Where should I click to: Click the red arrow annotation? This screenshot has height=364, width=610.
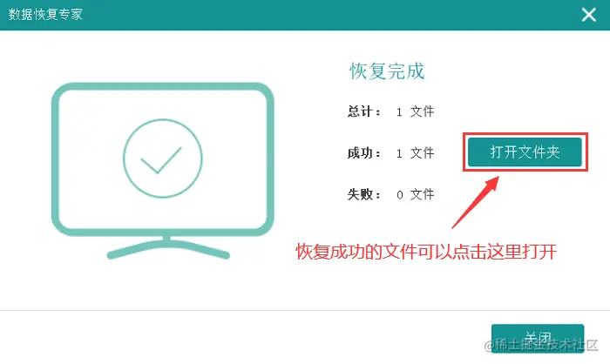(476, 202)
